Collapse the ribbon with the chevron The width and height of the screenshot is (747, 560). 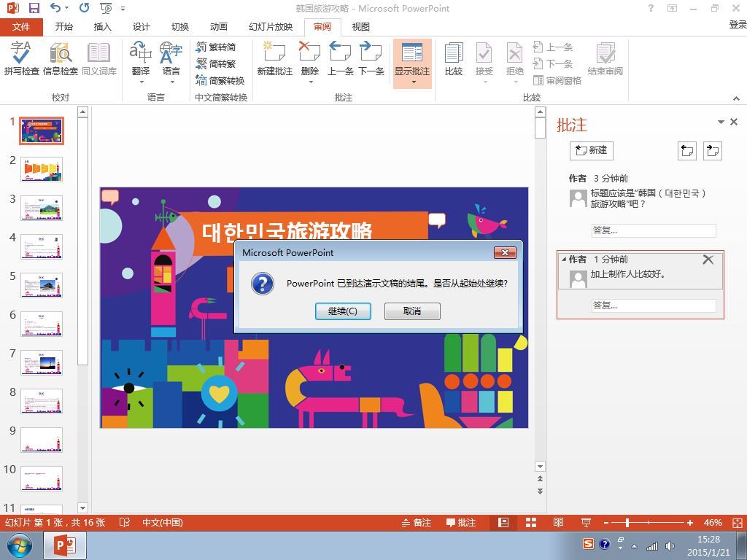click(x=736, y=98)
